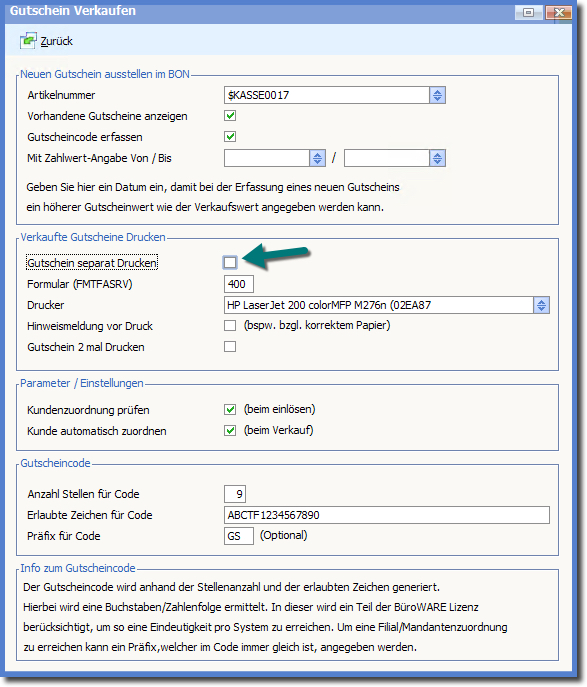
Task: Click the Artikelnummer text field
Action: click(x=326, y=95)
